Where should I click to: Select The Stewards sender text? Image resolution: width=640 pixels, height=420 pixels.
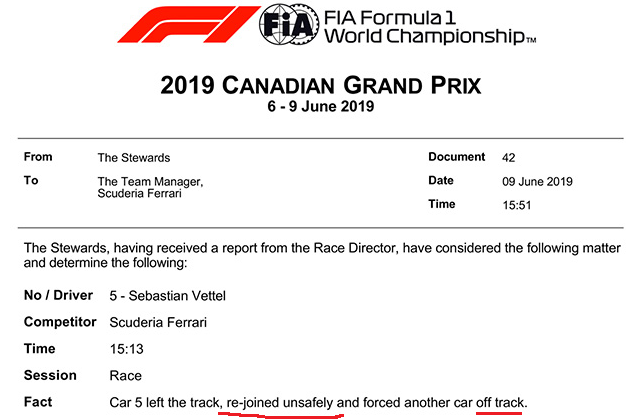134,158
